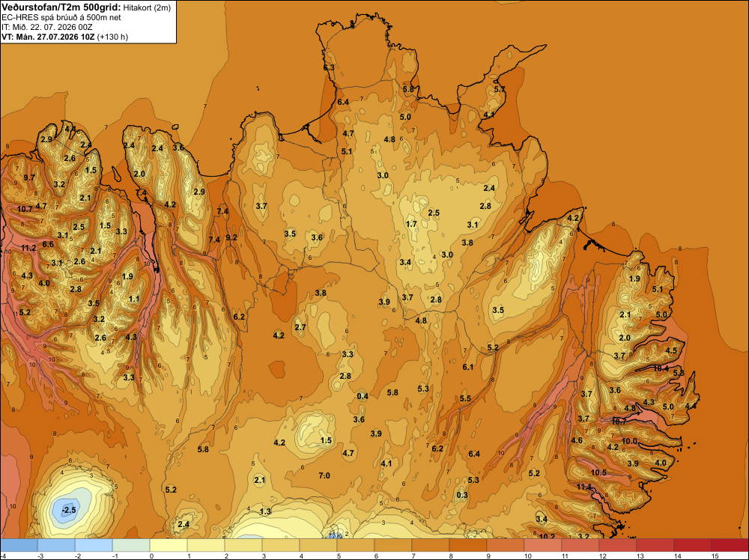Click the 1.1 temperature value
749x560 pixels.
coord(134,299)
